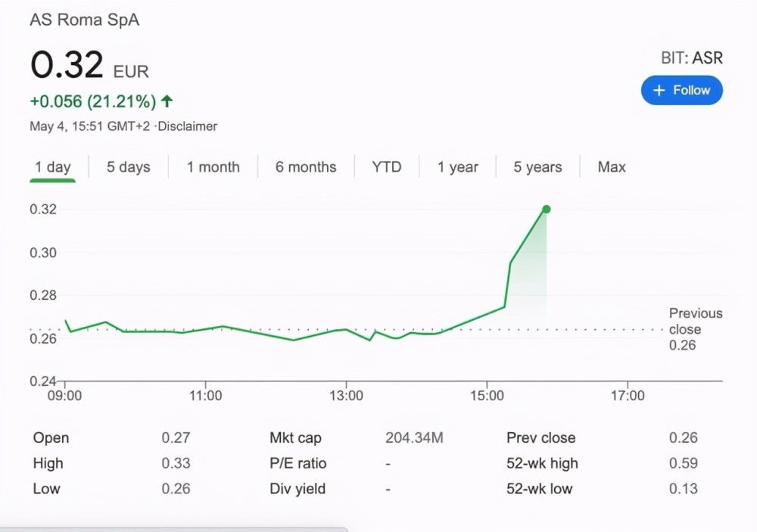Click the Div yield label
The height and width of the screenshot is (532, 757).
coord(298,489)
